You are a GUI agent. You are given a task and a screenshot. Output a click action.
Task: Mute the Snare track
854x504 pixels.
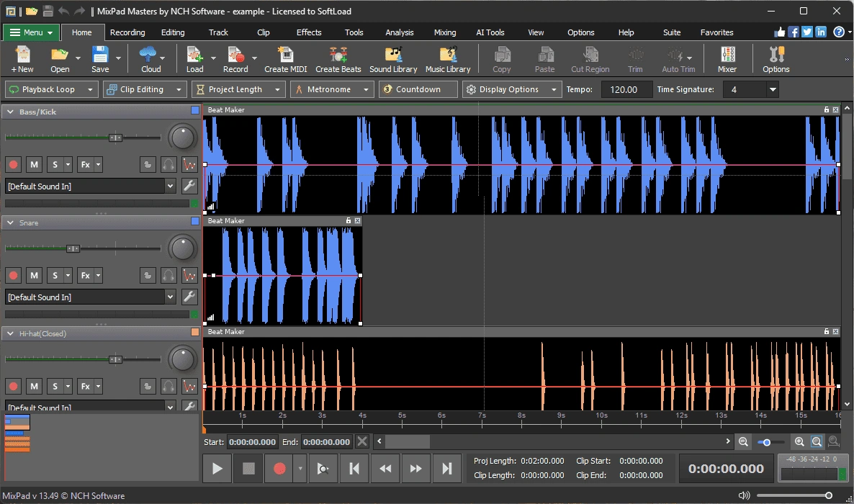(x=35, y=275)
